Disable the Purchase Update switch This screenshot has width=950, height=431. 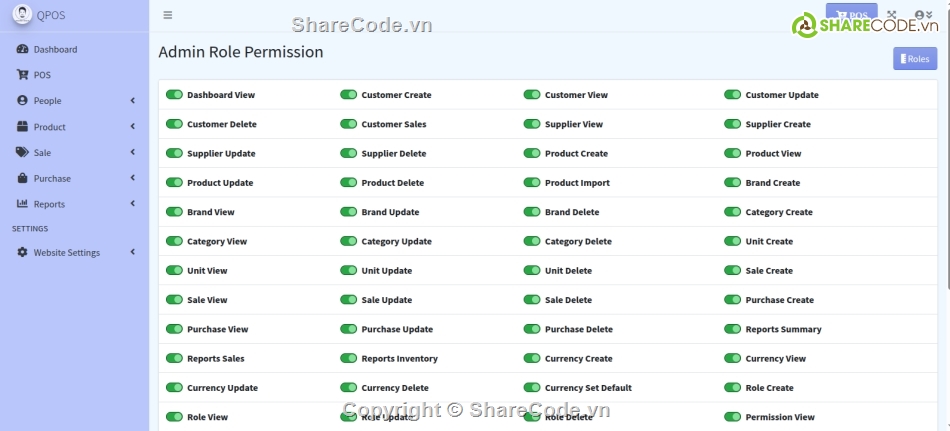pyautogui.click(x=348, y=329)
